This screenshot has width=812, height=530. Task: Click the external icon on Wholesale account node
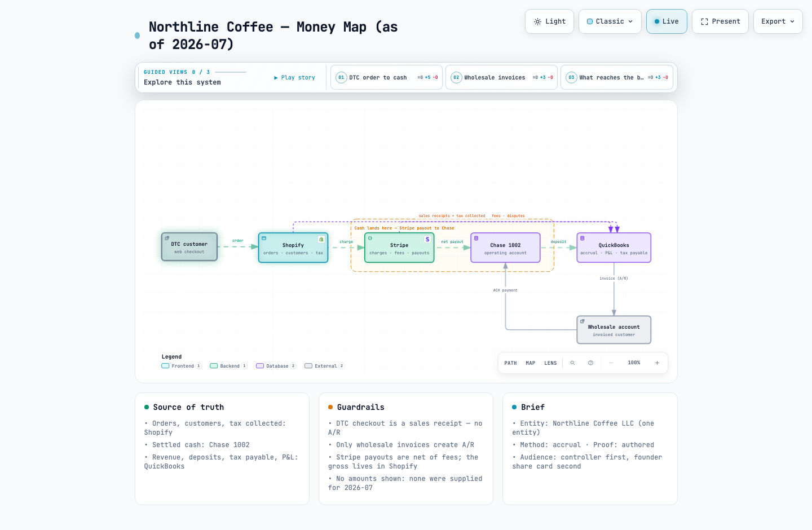tap(582, 321)
